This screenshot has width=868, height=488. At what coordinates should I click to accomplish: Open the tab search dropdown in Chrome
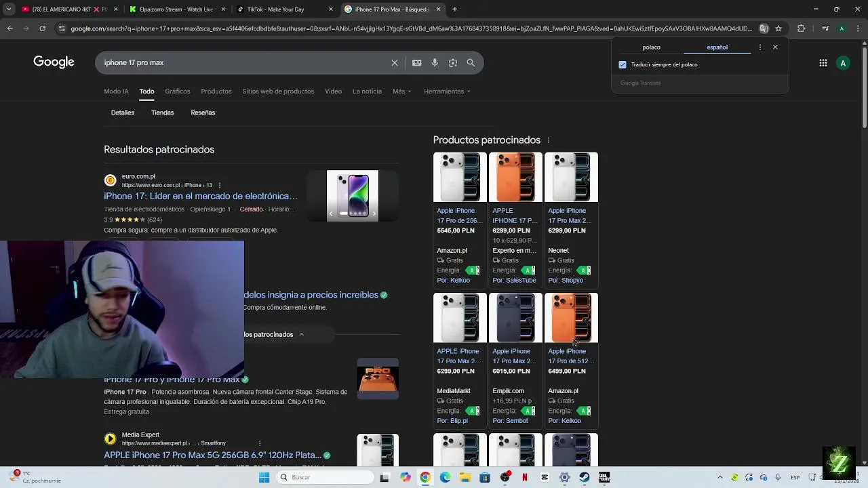9,9
